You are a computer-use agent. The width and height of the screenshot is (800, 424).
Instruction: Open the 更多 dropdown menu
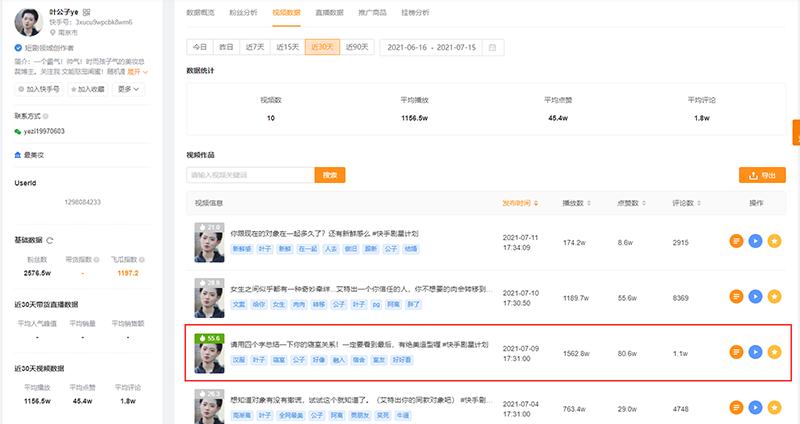[x=130, y=89]
